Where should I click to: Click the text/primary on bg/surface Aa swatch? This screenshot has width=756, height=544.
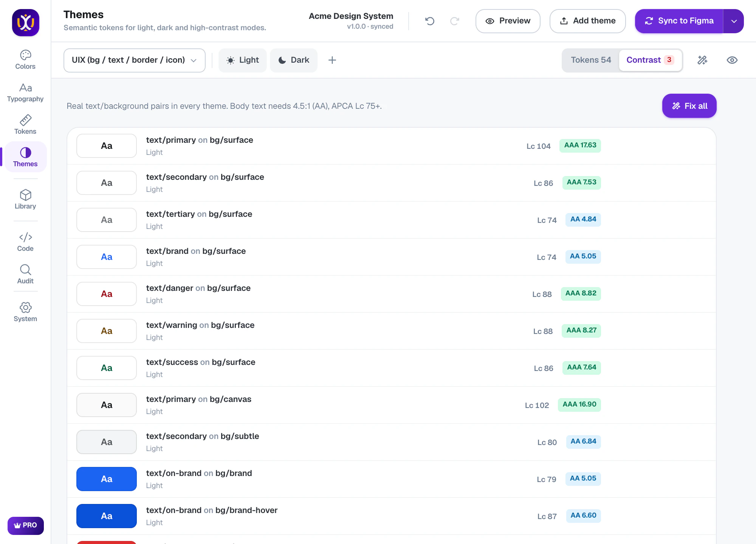tap(107, 146)
